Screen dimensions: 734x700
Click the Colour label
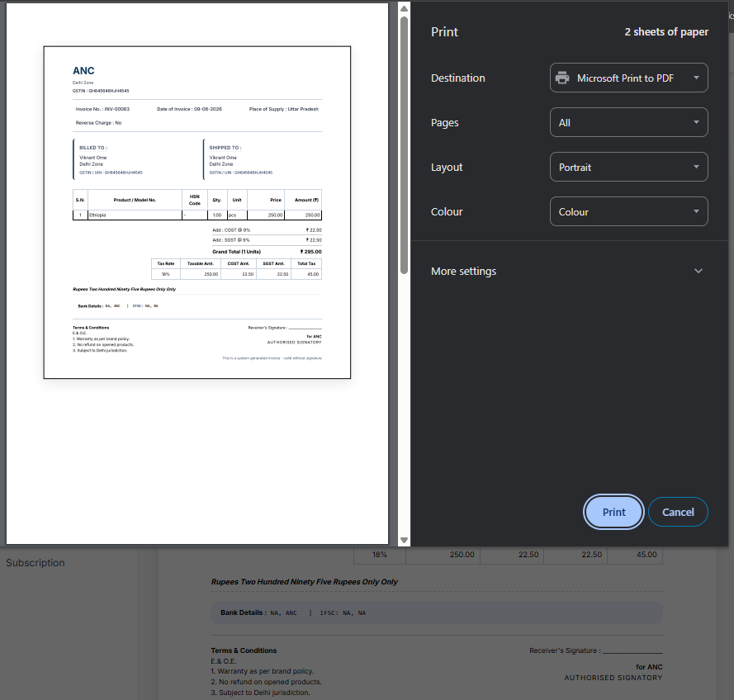point(447,211)
